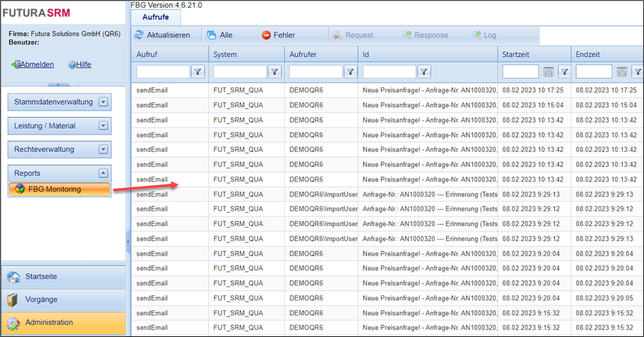Viewport: 644px width, 337px height.
Task: Click the Startzeit column filter icon
Action: coord(564,71)
